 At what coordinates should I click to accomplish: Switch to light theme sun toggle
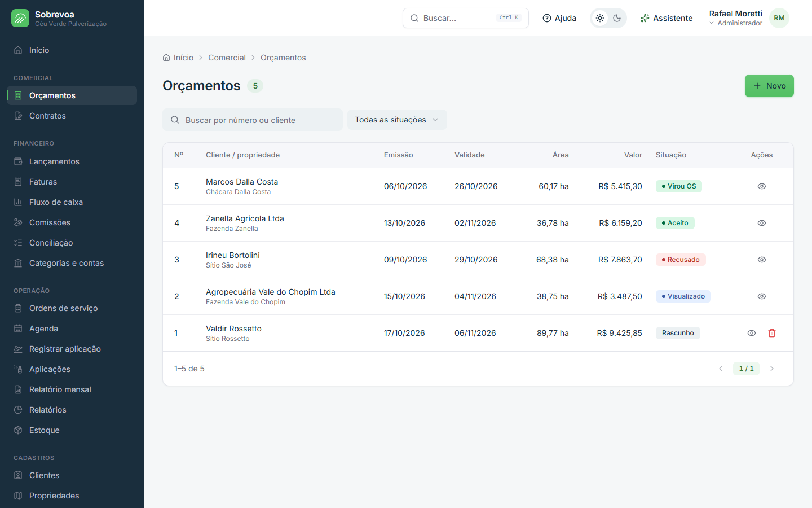coord(600,18)
